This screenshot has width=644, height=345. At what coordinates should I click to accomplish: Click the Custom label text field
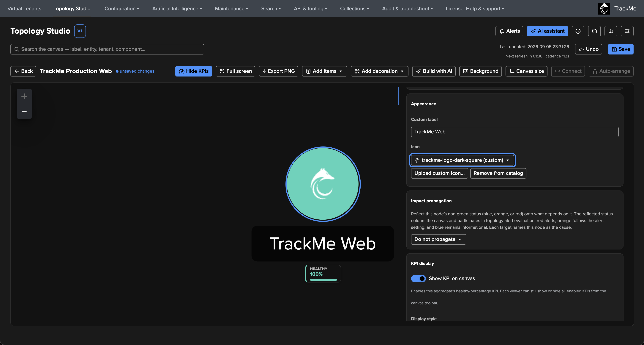point(514,132)
